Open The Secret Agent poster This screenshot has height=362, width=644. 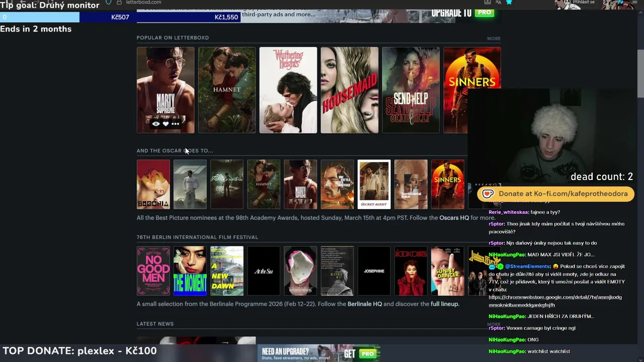coord(374,184)
